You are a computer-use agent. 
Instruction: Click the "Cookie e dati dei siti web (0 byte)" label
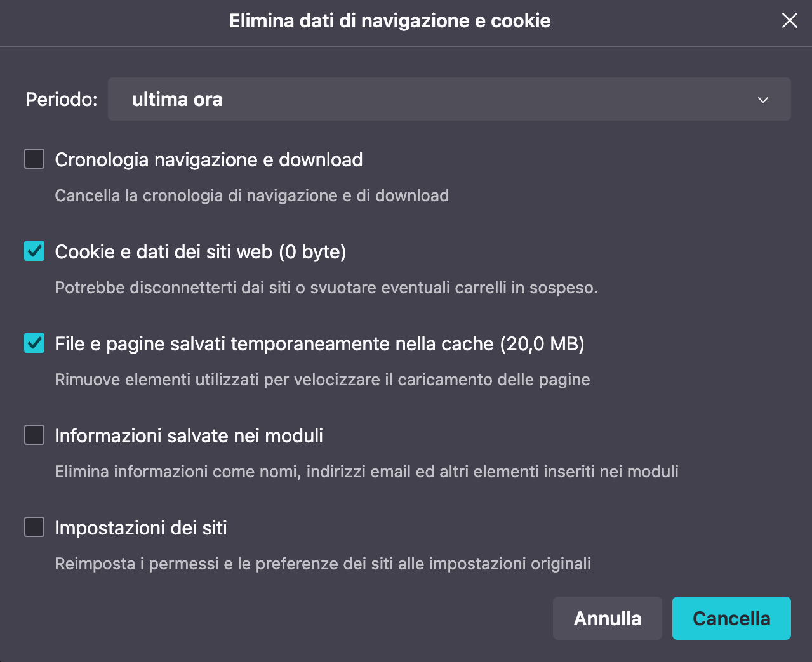pyautogui.click(x=201, y=251)
